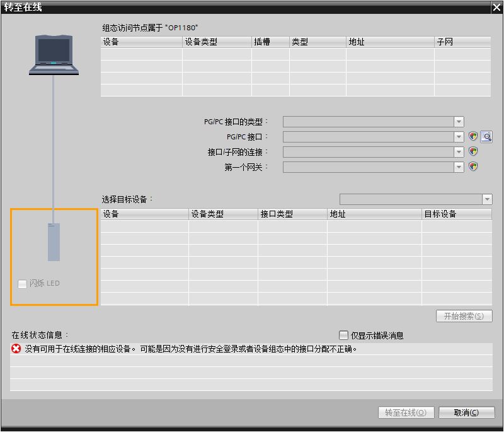This screenshot has width=504, height=432.
Task: Click the 插槽 column header
Action: [271, 42]
